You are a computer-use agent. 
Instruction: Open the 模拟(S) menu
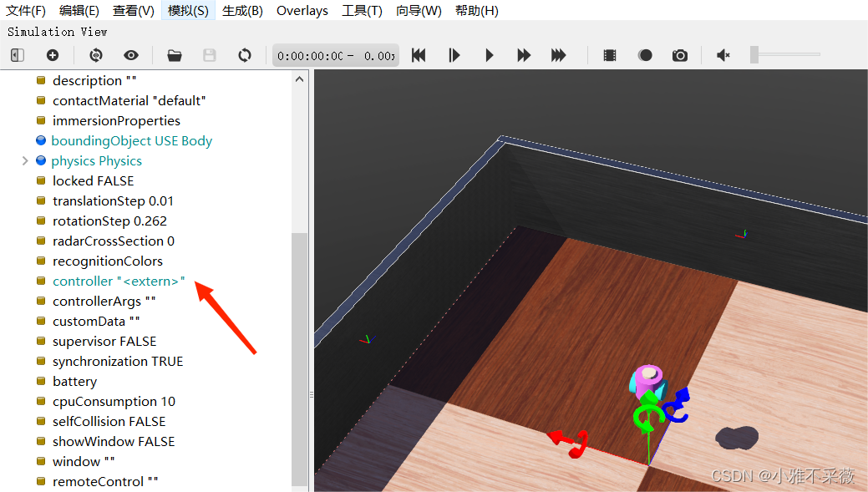[x=188, y=10]
